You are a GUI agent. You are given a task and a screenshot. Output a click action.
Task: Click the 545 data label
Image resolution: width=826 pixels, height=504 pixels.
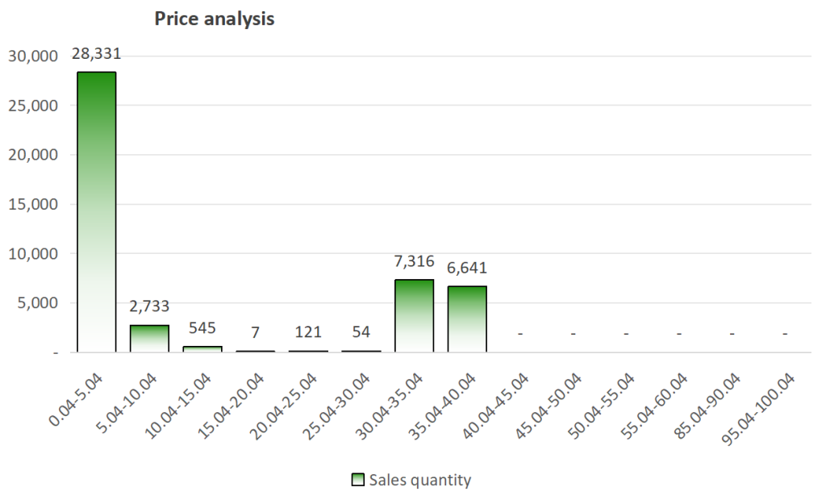coord(202,329)
